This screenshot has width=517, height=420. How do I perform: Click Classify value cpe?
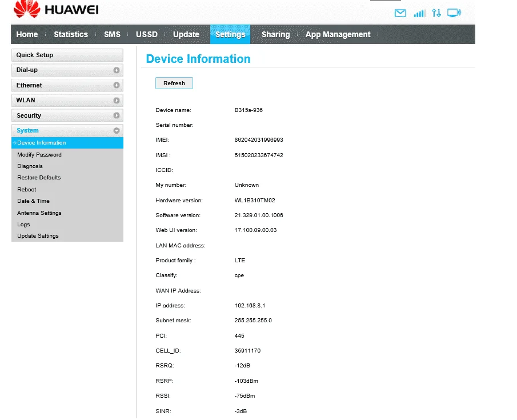click(x=239, y=275)
